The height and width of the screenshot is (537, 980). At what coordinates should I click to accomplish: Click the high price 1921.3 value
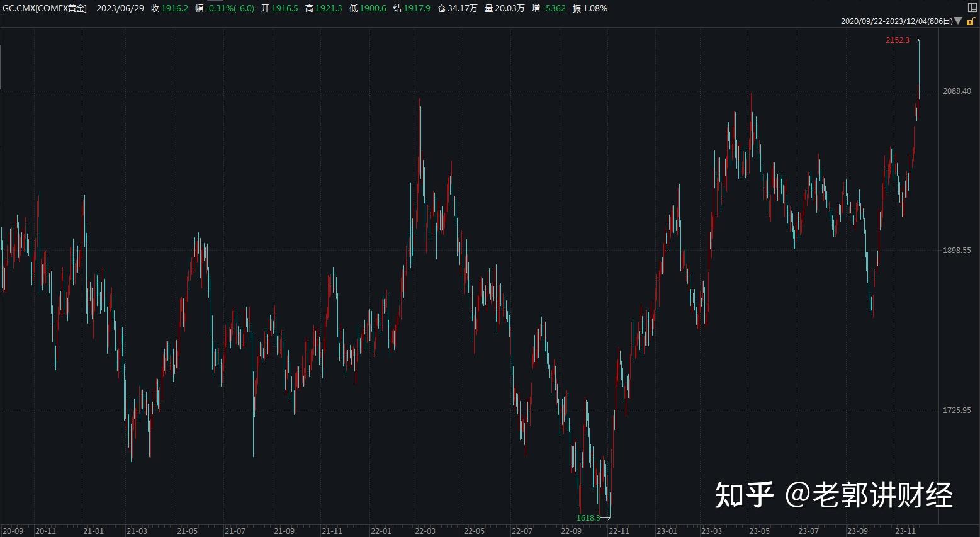click(x=329, y=8)
